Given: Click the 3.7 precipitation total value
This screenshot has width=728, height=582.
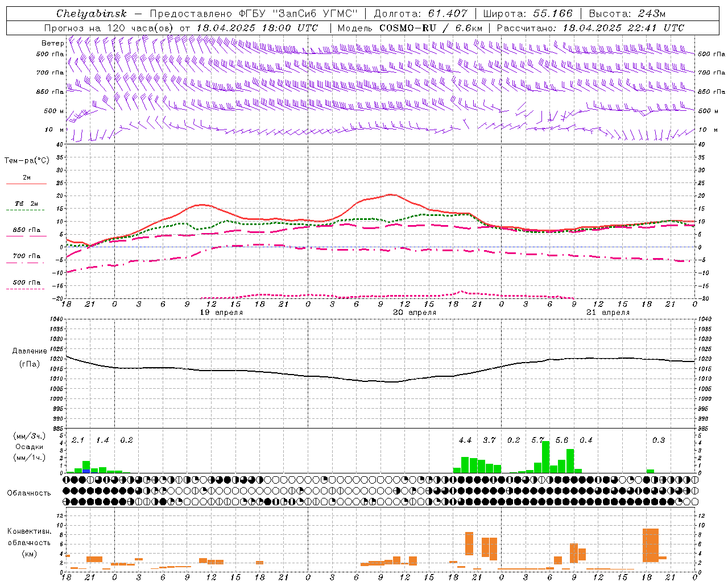Looking at the screenshot, I should point(490,440).
